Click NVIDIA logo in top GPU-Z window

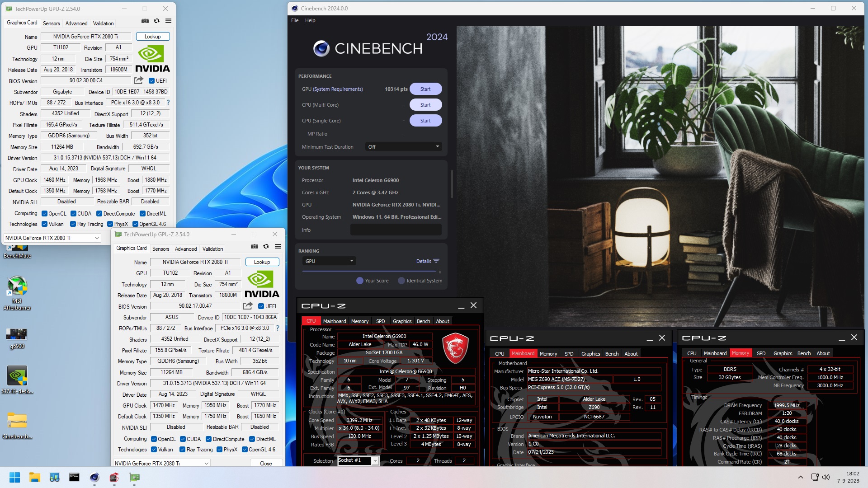point(152,59)
